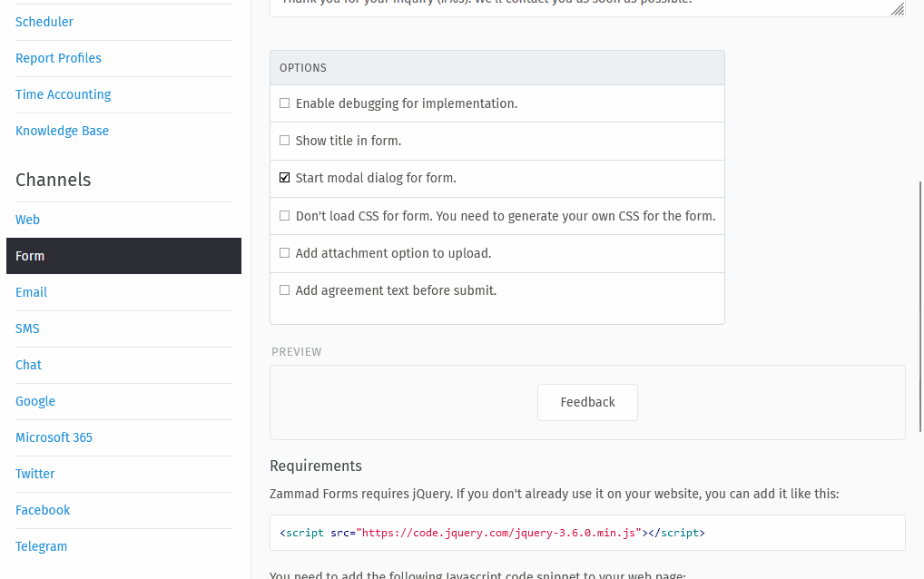924x579 pixels.
Task: Open Scheduler settings page
Action: point(44,22)
